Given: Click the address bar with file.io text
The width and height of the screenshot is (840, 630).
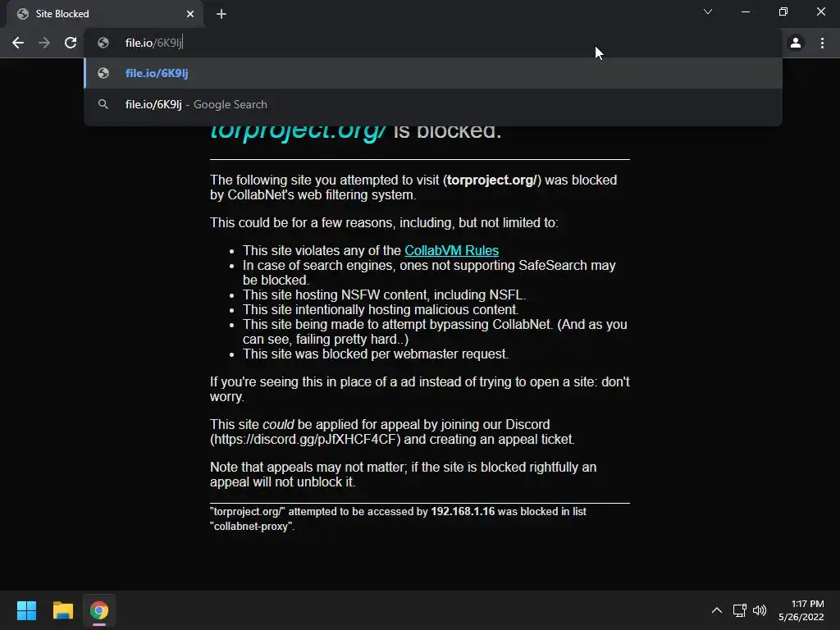Looking at the screenshot, I should (x=434, y=43).
